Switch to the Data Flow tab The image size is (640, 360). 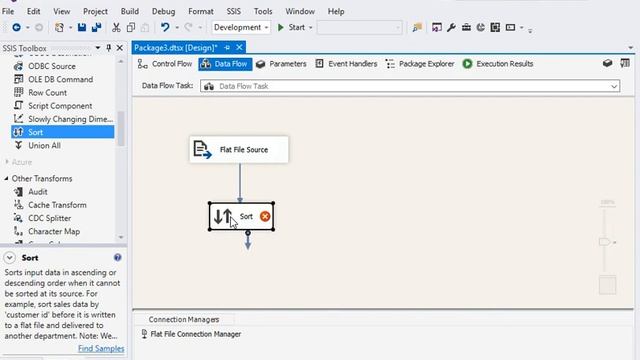click(225, 64)
